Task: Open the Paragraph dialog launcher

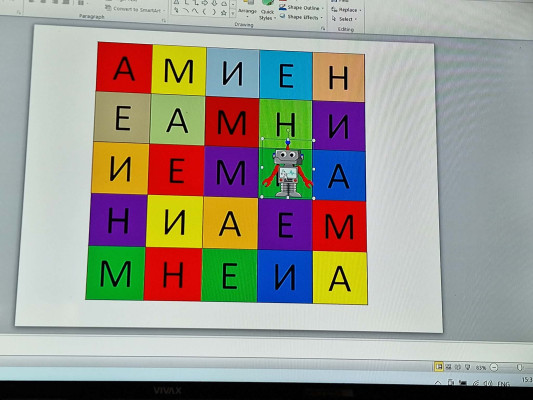Action: 164,21
